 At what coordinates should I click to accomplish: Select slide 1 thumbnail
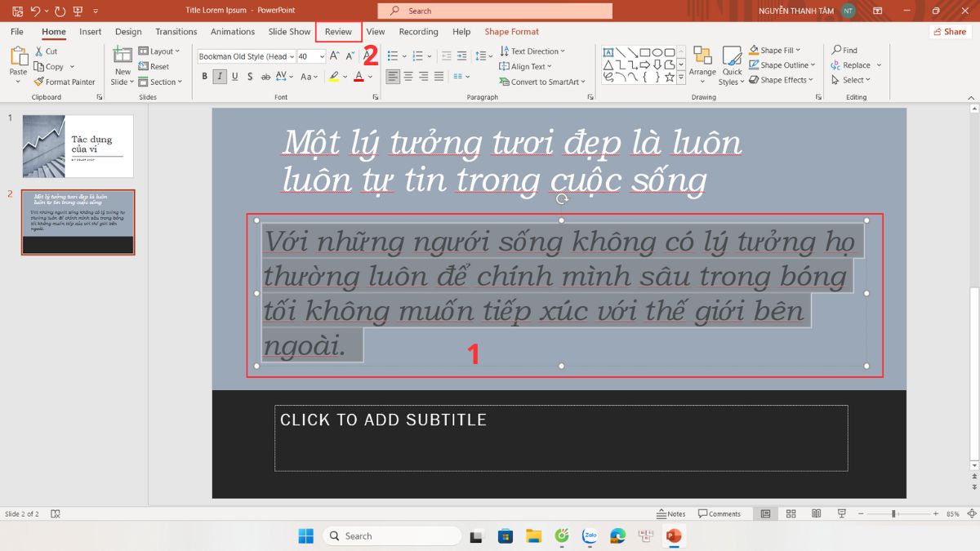78,146
